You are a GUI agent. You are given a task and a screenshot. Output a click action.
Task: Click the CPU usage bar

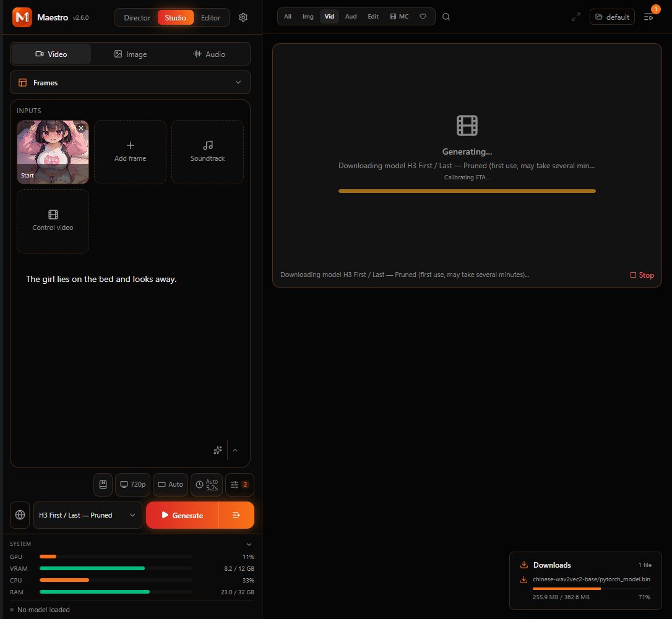pos(116,580)
